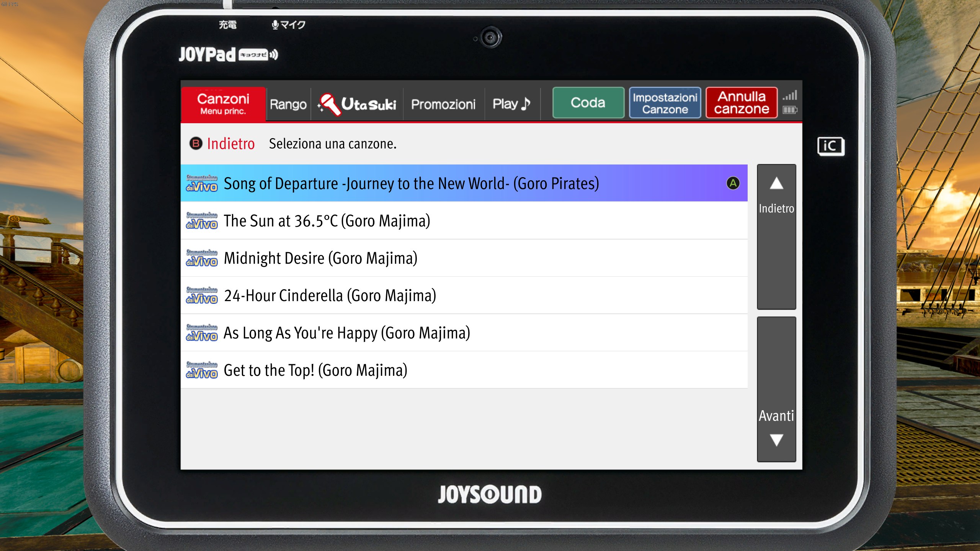Click the UtaSuki microphone logo icon
The width and height of the screenshot is (980, 551).
tap(329, 104)
